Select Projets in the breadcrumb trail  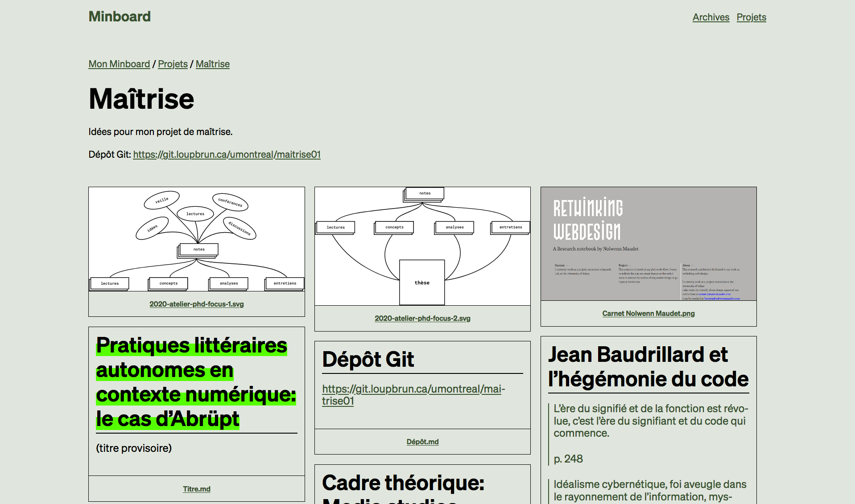[x=173, y=64]
